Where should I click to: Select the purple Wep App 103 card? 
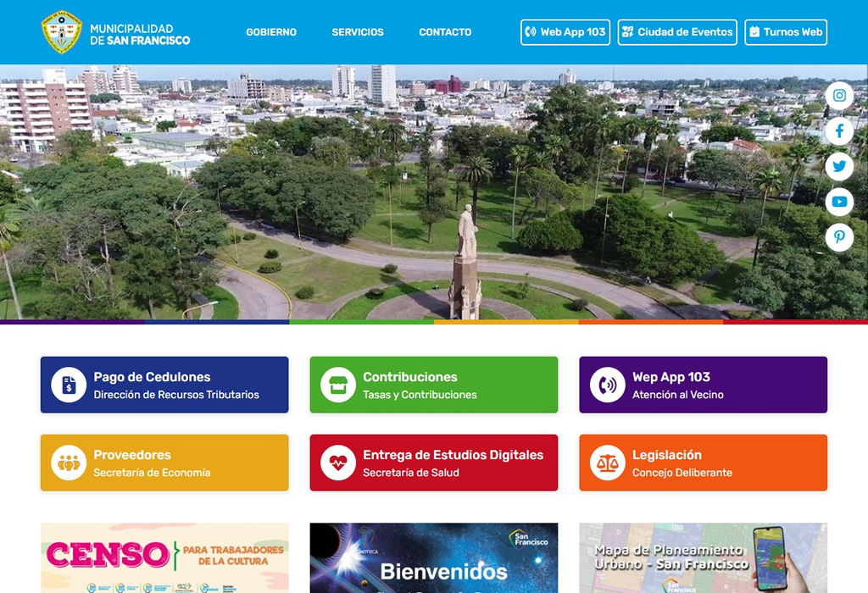coord(703,385)
